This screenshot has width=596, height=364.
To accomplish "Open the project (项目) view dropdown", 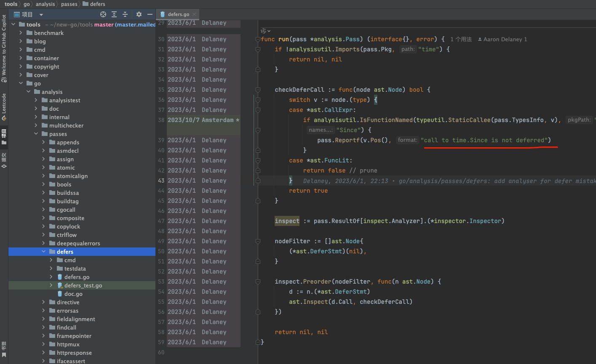I will (41, 14).
